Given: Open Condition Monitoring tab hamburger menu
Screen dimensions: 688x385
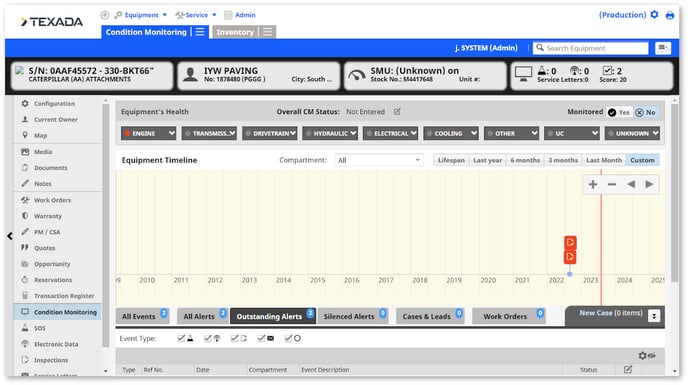Looking at the screenshot, I should (200, 32).
